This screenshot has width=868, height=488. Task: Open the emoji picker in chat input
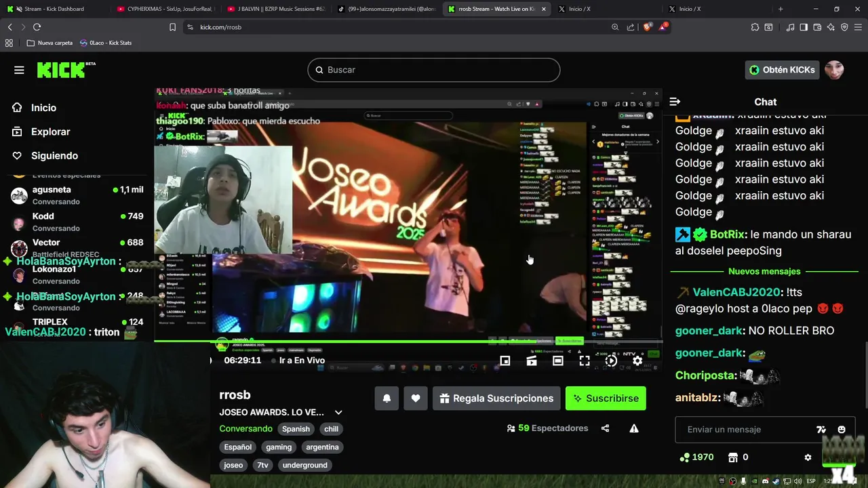842,430
